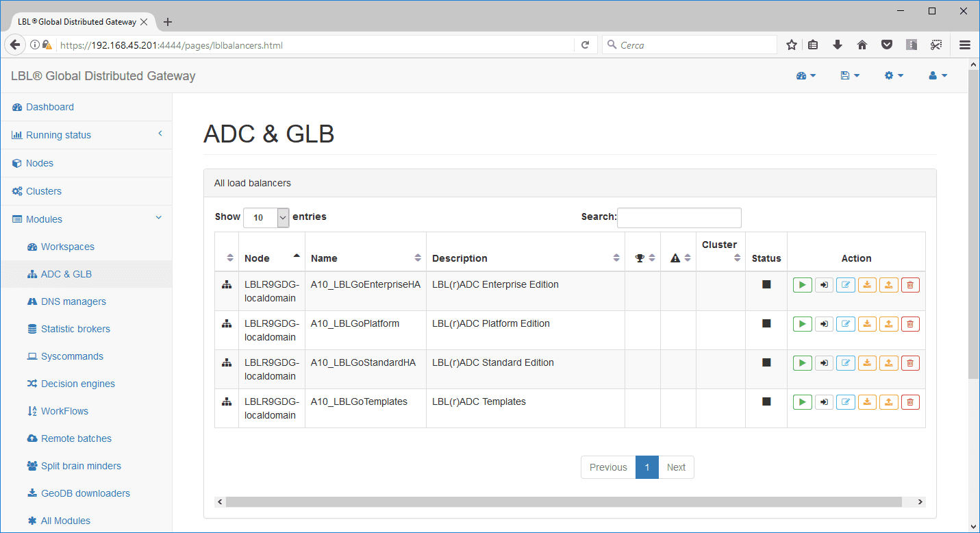This screenshot has width=980, height=533.
Task: Edit the A10_LBLGoTemplates load balancer
Action: 846,402
